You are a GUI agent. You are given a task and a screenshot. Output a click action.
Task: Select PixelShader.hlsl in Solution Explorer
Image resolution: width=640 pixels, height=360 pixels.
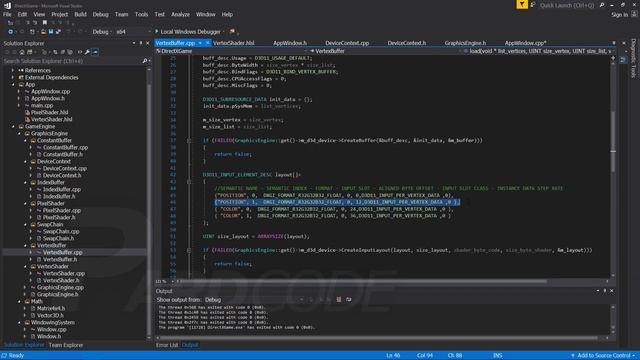(x=50, y=112)
